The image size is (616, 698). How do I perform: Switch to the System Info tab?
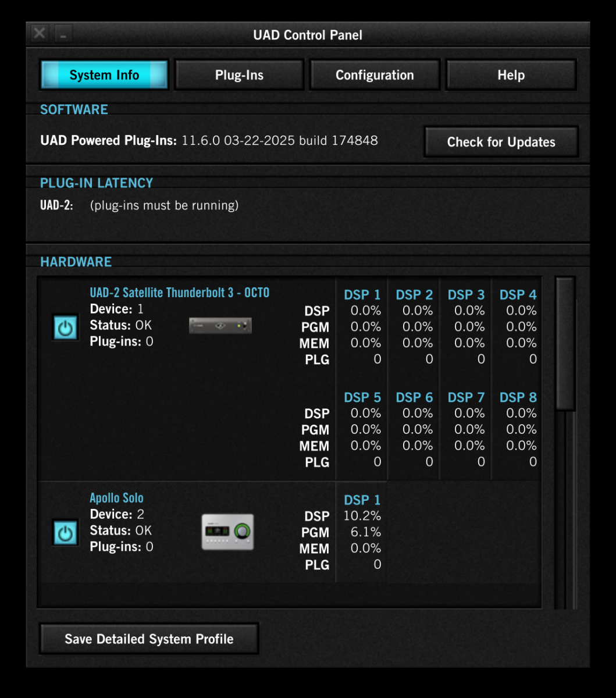(104, 75)
